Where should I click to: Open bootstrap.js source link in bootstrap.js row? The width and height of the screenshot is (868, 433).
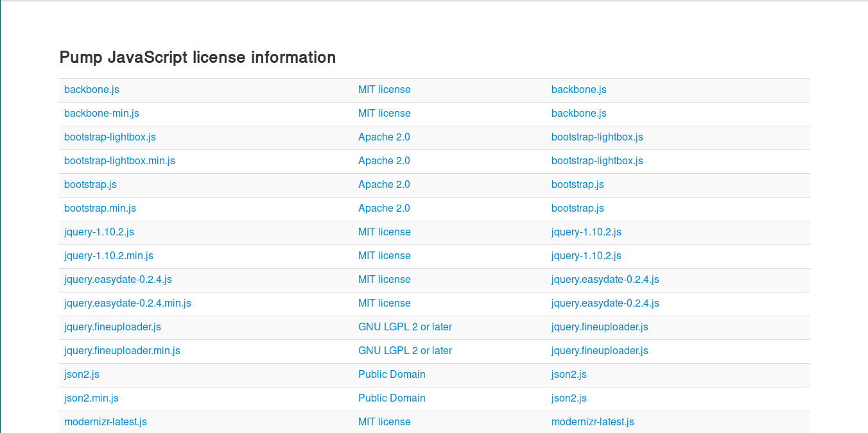(x=578, y=185)
